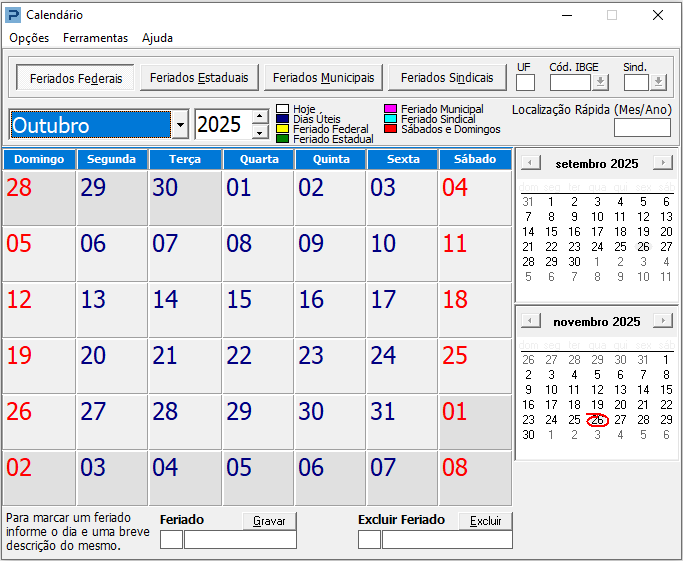Screen dimensions: 683x561
Task: Close the Calendário window
Action: point(658,15)
